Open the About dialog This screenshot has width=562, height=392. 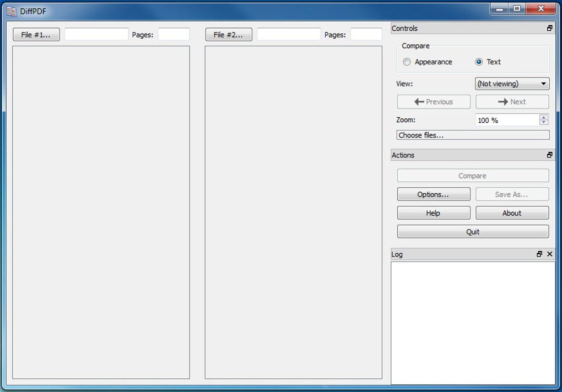pyautogui.click(x=512, y=213)
